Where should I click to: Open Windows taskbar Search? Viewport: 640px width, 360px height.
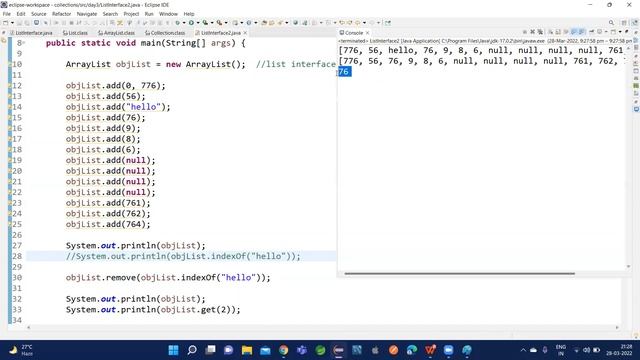(x=192, y=350)
